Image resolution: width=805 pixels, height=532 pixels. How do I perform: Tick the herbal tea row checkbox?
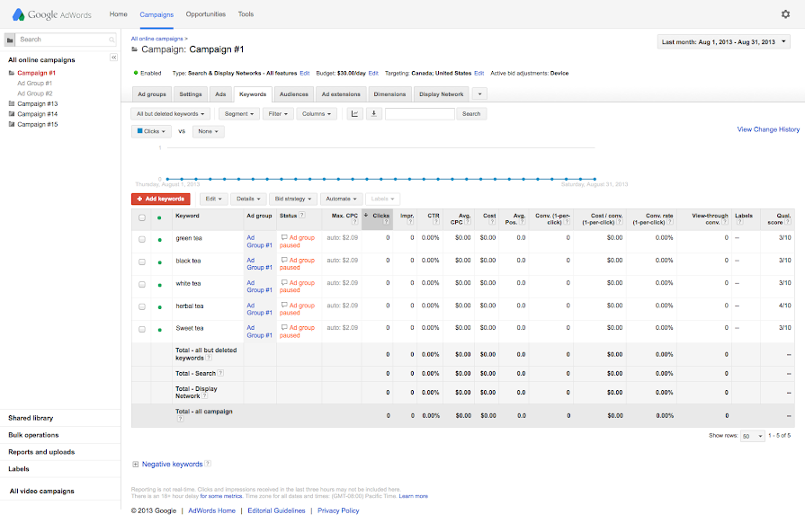click(142, 307)
